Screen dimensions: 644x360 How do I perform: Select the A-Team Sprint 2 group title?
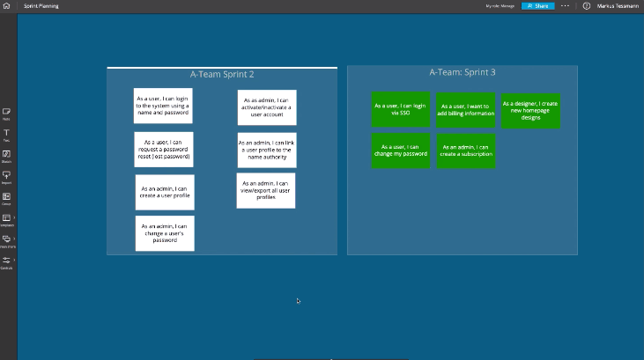click(222, 75)
